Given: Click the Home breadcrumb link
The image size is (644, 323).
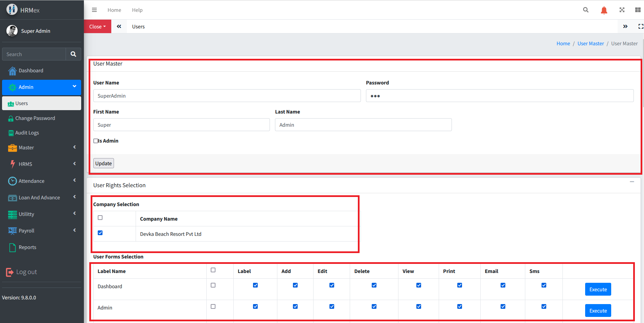Looking at the screenshot, I should click(x=563, y=44).
